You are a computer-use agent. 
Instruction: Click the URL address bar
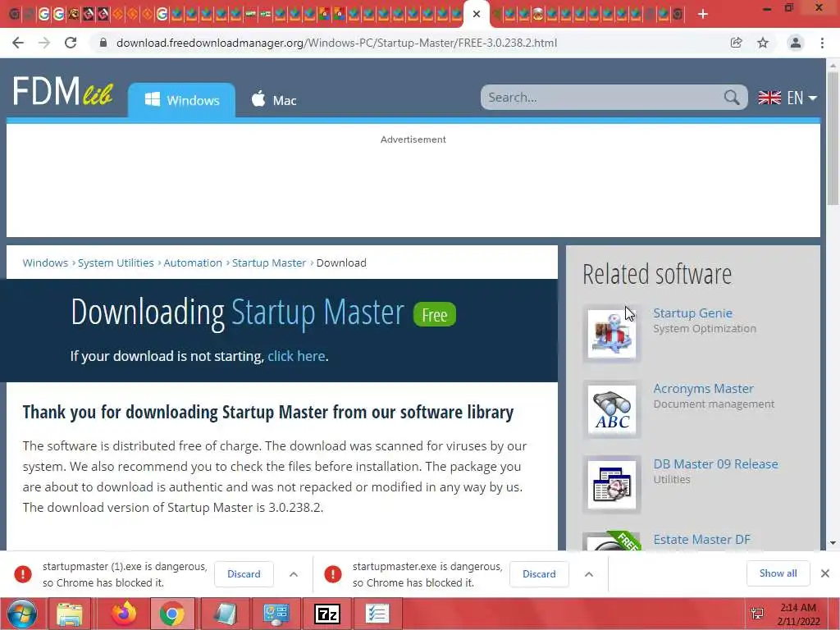[x=336, y=43]
